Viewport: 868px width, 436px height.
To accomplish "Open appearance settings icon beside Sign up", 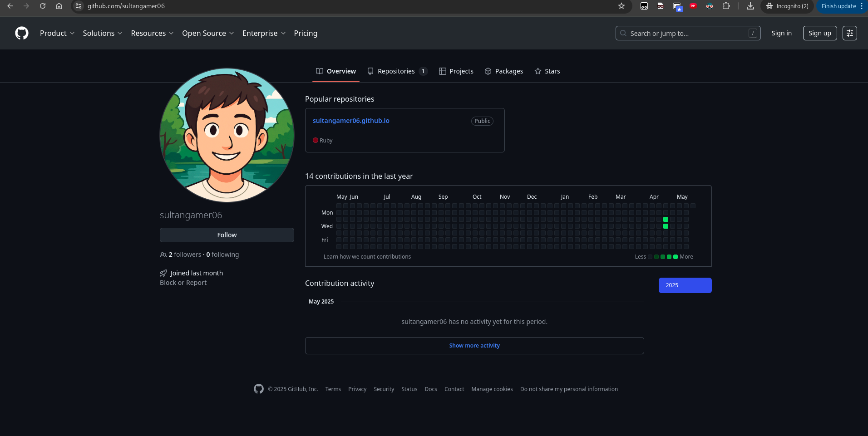I will pyautogui.click(x=849, y=33).
